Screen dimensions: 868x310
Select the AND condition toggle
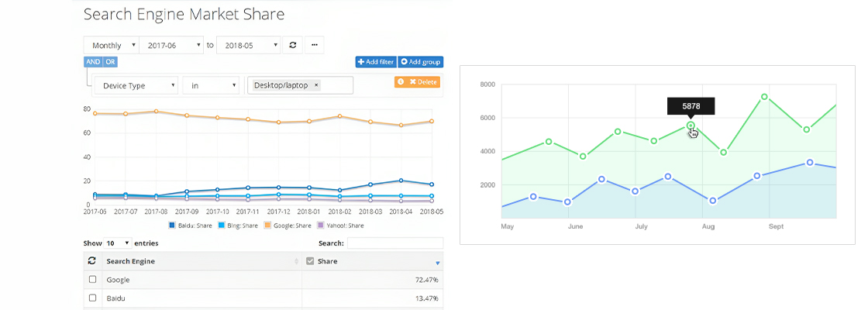pos(93,62)
